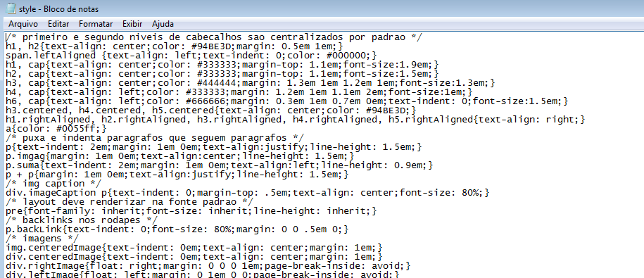Open the Ajuda menu

pyautogui.click(x=163, y=24)
